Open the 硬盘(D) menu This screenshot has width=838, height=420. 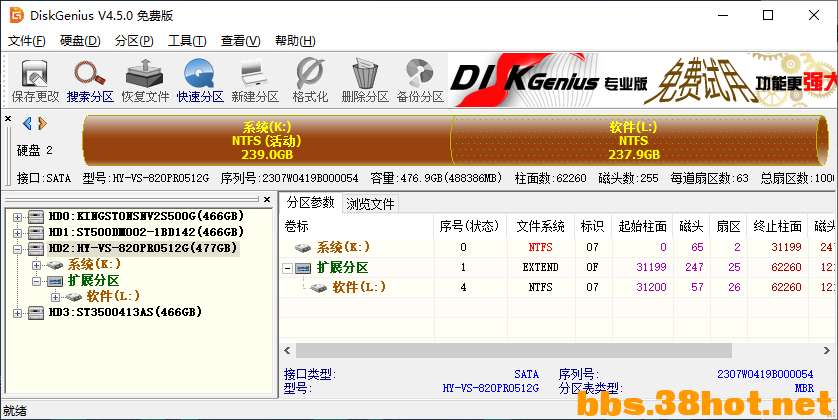(x=80, y=41)
